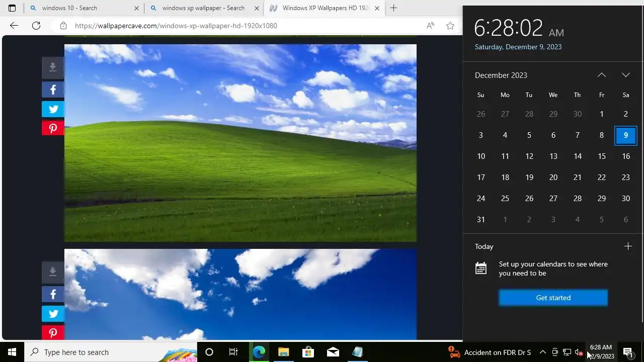Viewport: 644px width, 362px height.
Task: Go to previous month in calendar
Action: (x=602, y=75)
